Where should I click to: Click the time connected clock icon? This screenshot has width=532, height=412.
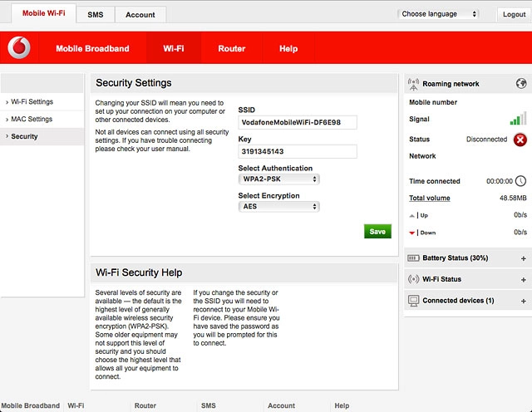click(520, 181)
